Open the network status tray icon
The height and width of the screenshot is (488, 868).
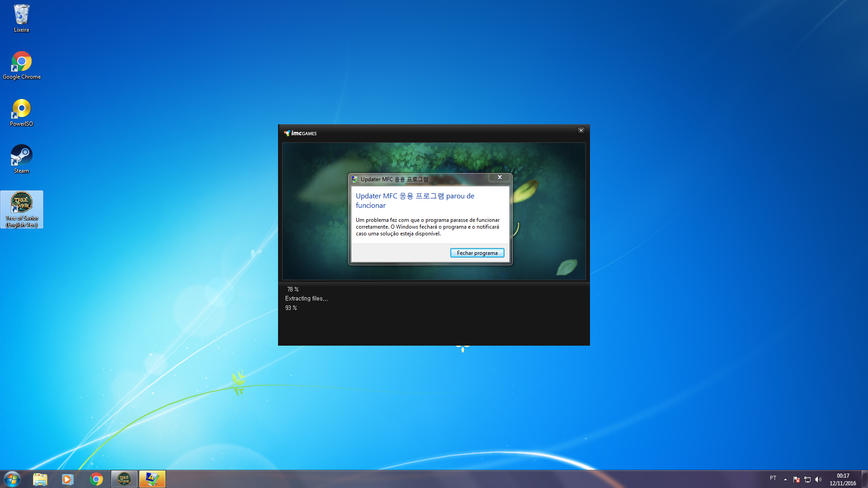click(x=807, y=479)
